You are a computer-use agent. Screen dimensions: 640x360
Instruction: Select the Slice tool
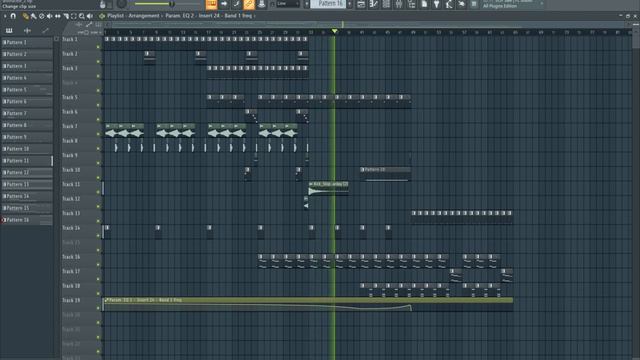click(66, 16)
